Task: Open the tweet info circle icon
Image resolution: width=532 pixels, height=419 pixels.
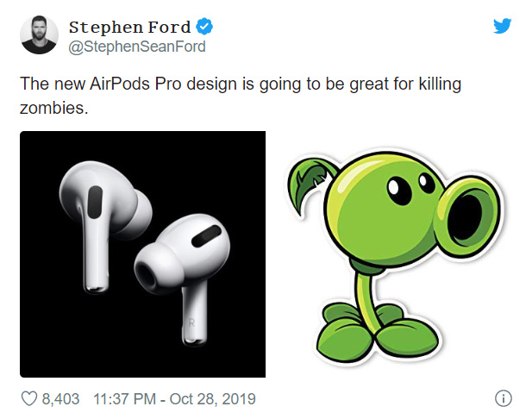Action: [x=504, y=398]
